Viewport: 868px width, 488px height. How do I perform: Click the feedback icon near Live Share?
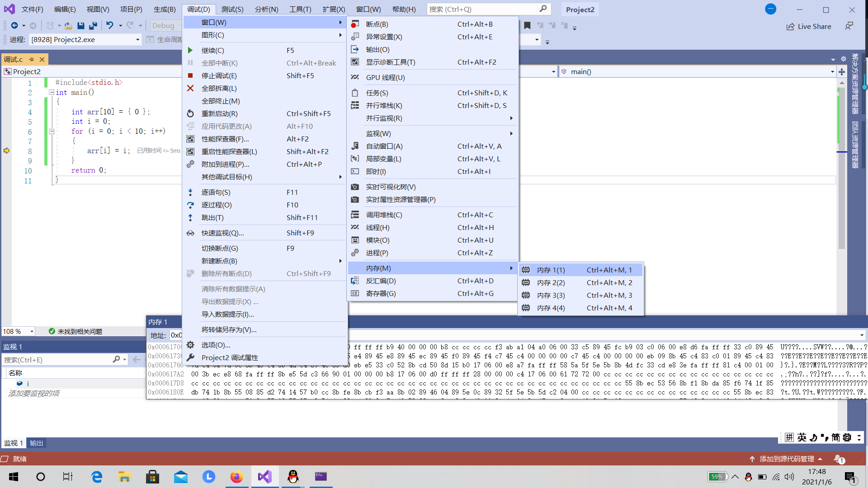(849, 26)
